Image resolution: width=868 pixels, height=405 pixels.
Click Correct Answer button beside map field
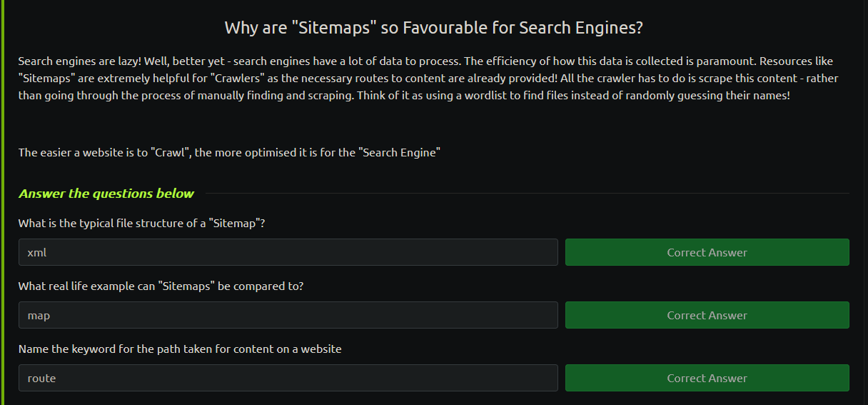(x=707, y=315)
